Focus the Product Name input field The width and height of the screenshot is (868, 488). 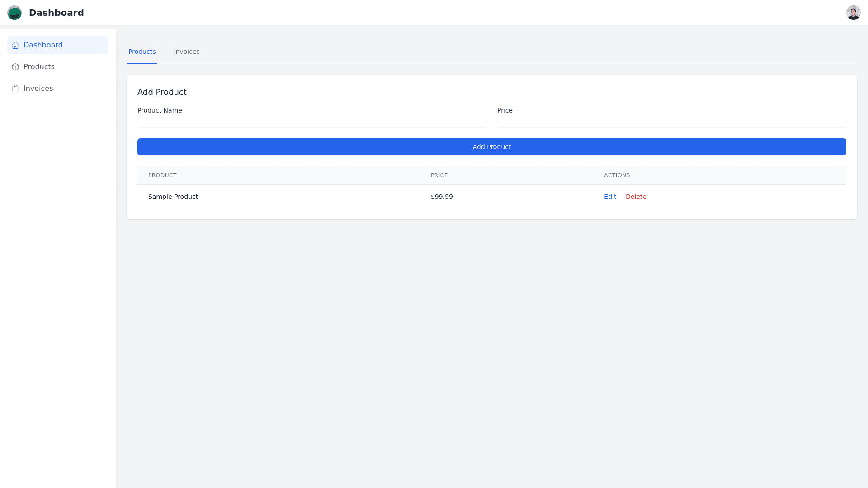click(x=311, y=122)
